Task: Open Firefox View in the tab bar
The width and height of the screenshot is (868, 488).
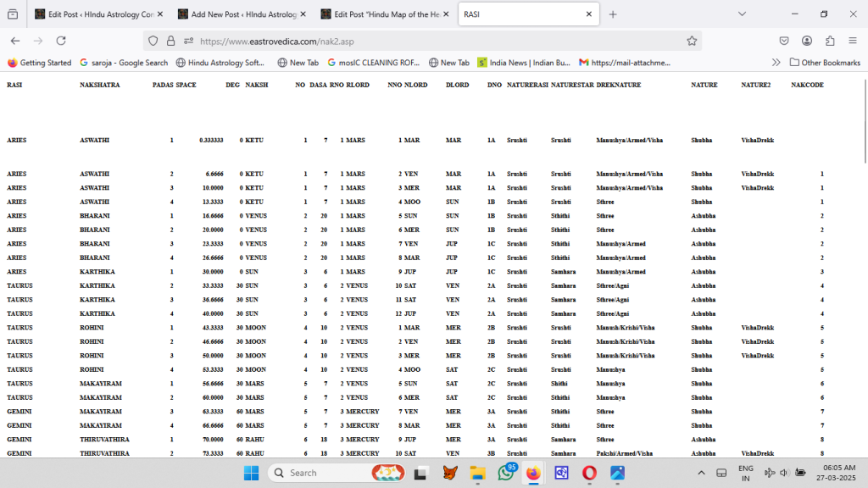Action: (13, 14)
